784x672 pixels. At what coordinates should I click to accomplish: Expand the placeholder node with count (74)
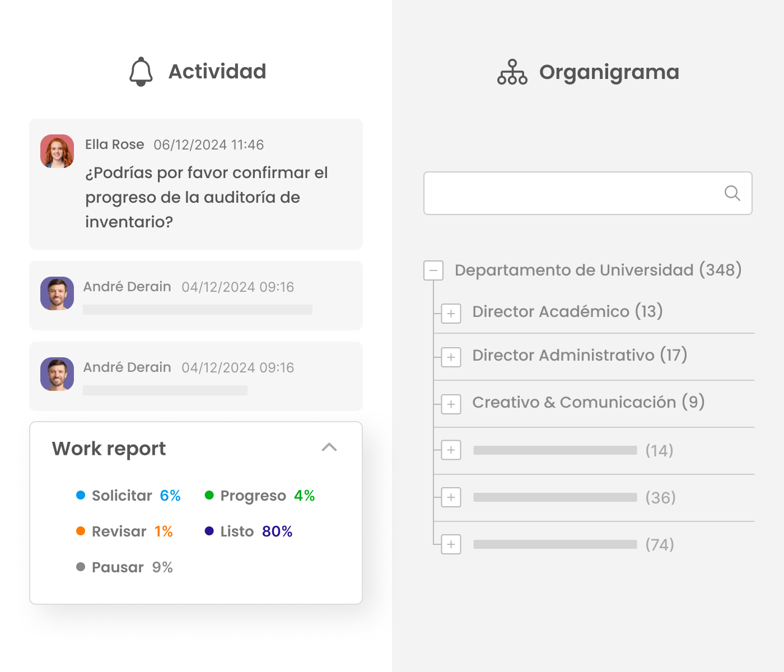click(x=451, y=544)
